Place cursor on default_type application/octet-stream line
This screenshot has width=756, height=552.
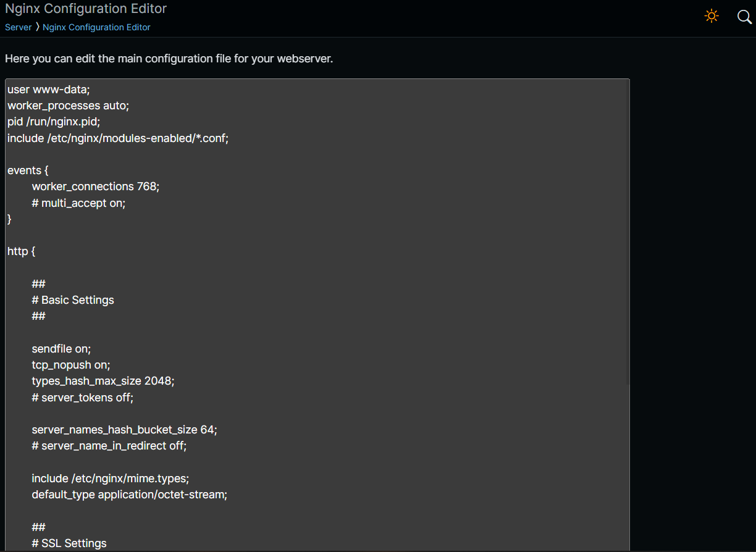pos(130,495)
